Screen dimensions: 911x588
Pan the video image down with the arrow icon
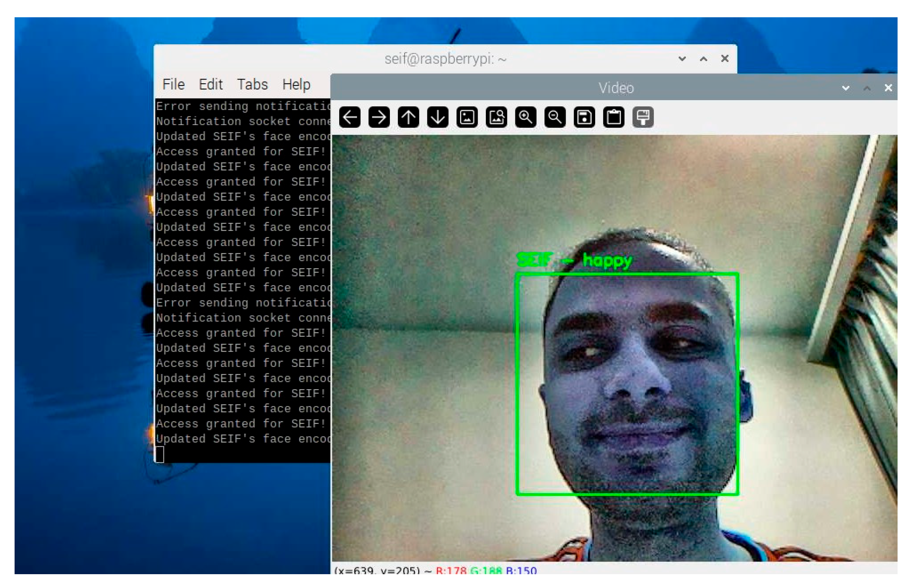pos(437,117)
